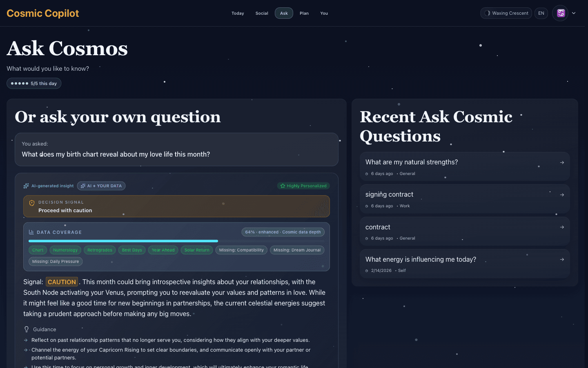
Task: Click arrow icon on signing contract row
Action: [x=562, y=195]
